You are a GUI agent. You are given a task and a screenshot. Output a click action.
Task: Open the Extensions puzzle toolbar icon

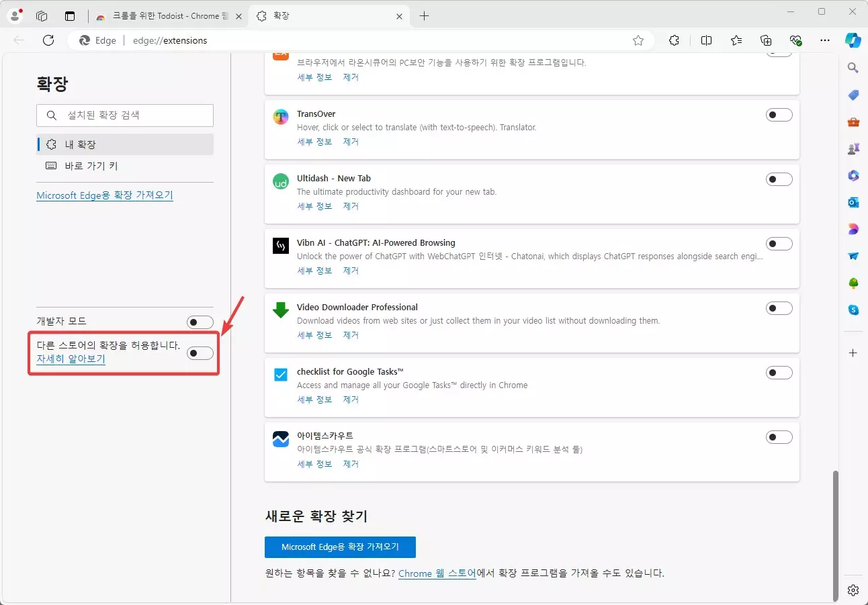[675, 40]
